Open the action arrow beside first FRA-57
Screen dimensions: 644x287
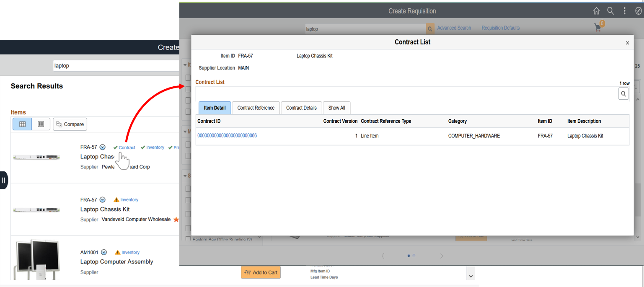click(x=103, y=147)
